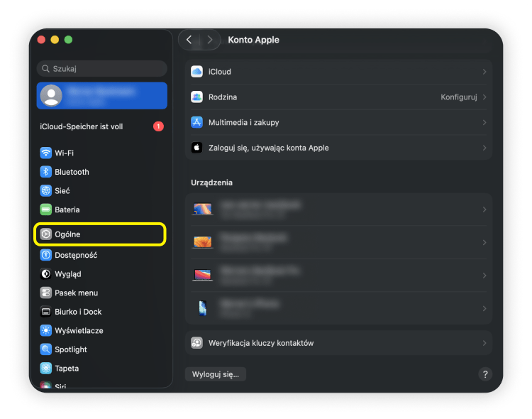Click the Bluetooth icon in sidebar
This screenshot has height=419, width=532.
click(x=46, y=172)
